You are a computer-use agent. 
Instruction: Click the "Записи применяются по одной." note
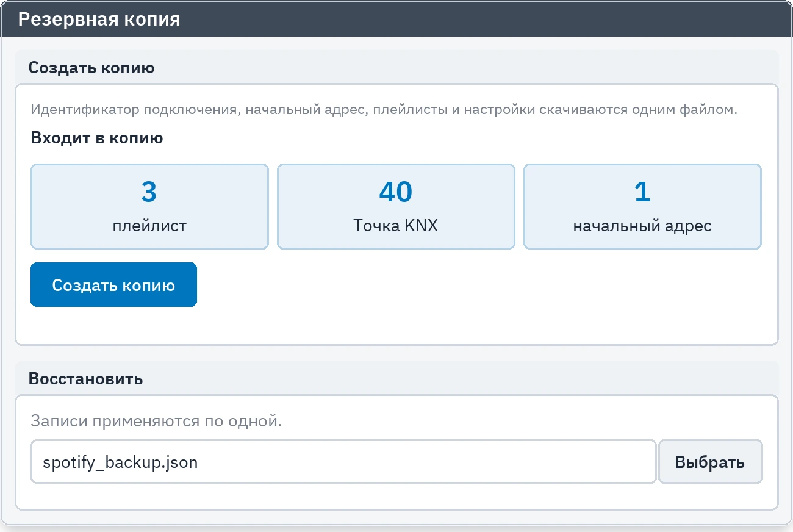[156, 422]
